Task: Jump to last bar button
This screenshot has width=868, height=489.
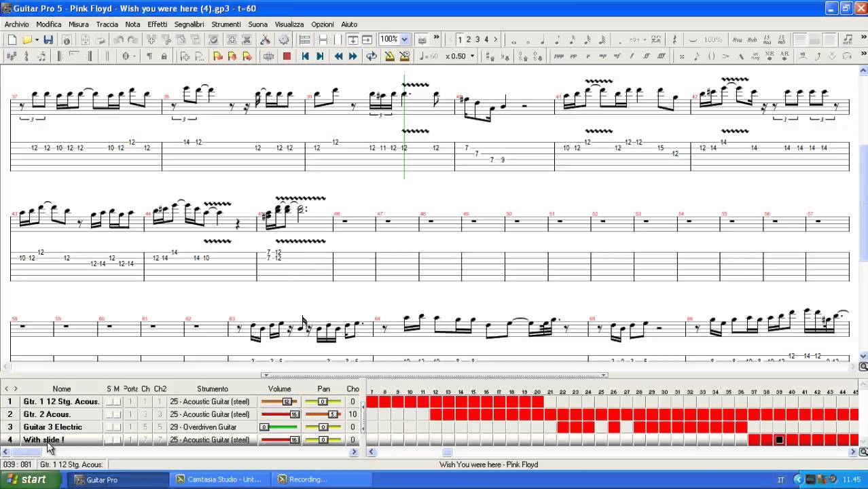Action: click(319, 56)
